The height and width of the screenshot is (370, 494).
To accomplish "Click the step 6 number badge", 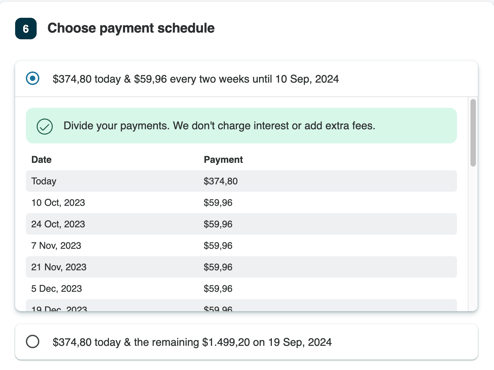I will (x=26, y=29).
